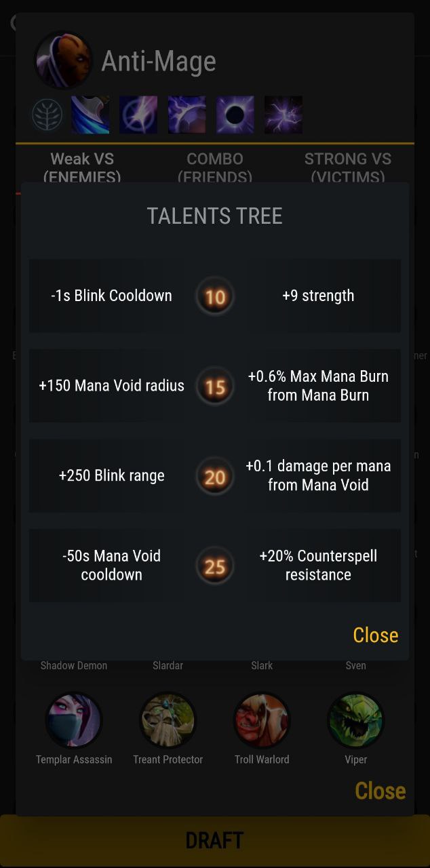Tap the +20% Counterspell resistance talent
The image size is (430, 868).
click(x=318, y=565)
